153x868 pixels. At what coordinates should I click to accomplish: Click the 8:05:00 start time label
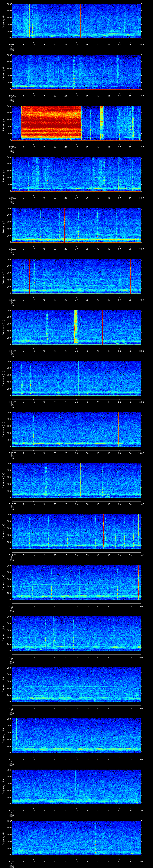point(12,249)
